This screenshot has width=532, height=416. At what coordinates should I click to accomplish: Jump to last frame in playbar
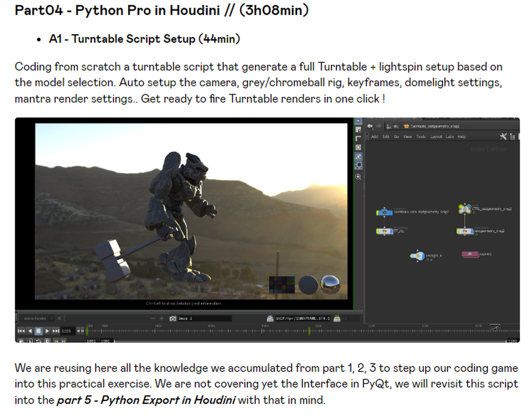coord(56,330)
